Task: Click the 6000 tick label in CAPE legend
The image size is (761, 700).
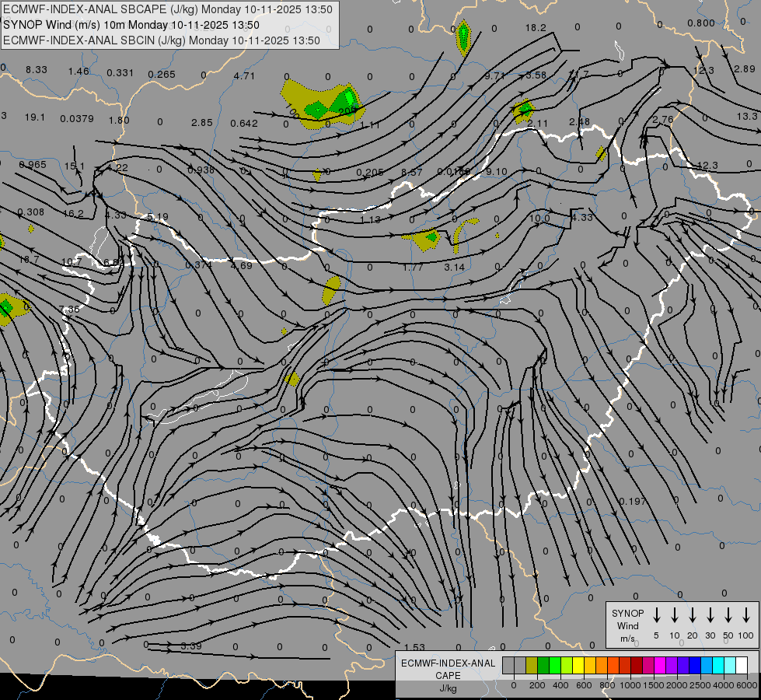Action: pyautogui.click(x=747, y=685)
